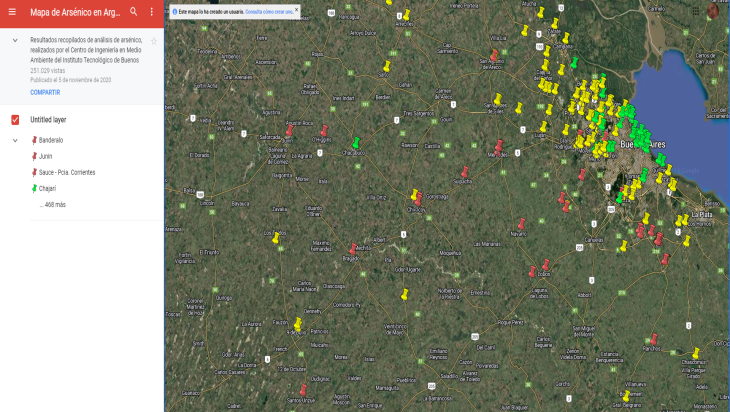The width and height of the screenshot is (730, 412).
Task: Collapse the Untitled layer items list
Action: (15, 140)
